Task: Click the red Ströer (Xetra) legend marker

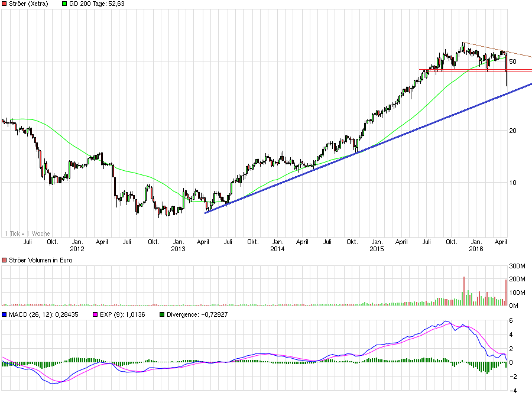Action: 5,5
